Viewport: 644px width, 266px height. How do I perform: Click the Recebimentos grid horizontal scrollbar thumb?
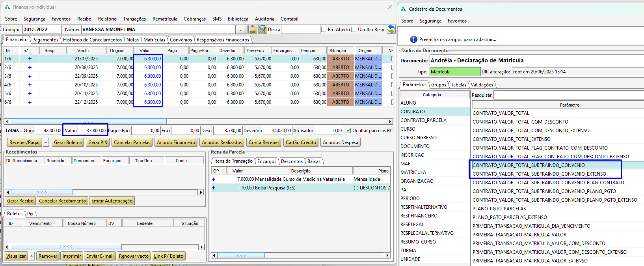click(42, 192)
